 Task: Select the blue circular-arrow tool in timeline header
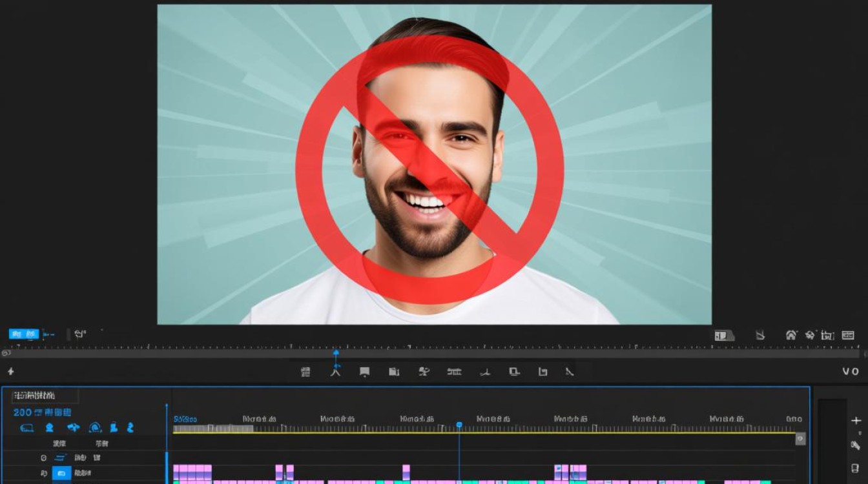tap(95, 427)
